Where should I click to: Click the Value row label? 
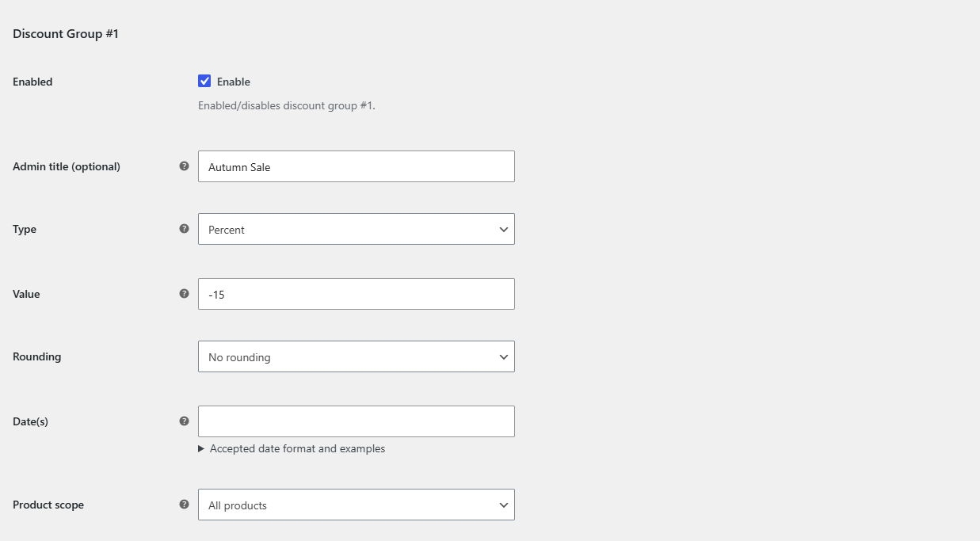click(x=26, y=294)
